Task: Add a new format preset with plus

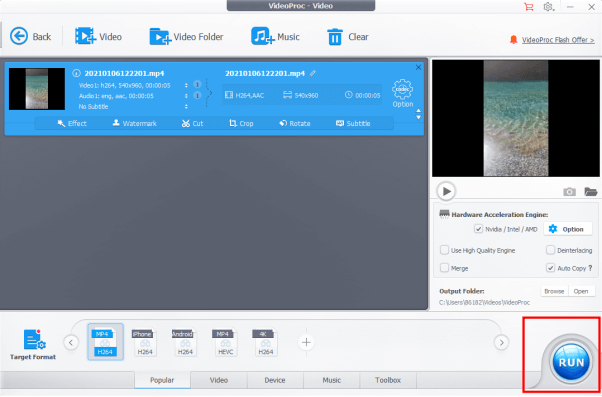Action: click(306, 342)
